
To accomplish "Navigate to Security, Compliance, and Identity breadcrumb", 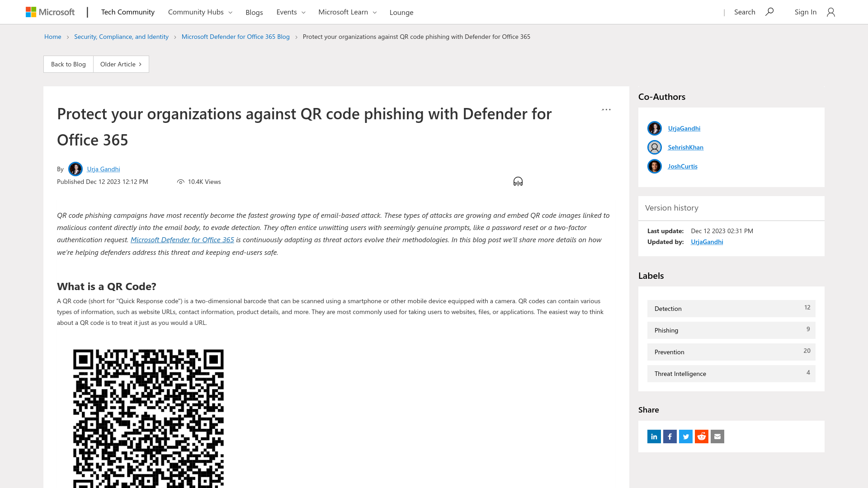I will point(121,36).
